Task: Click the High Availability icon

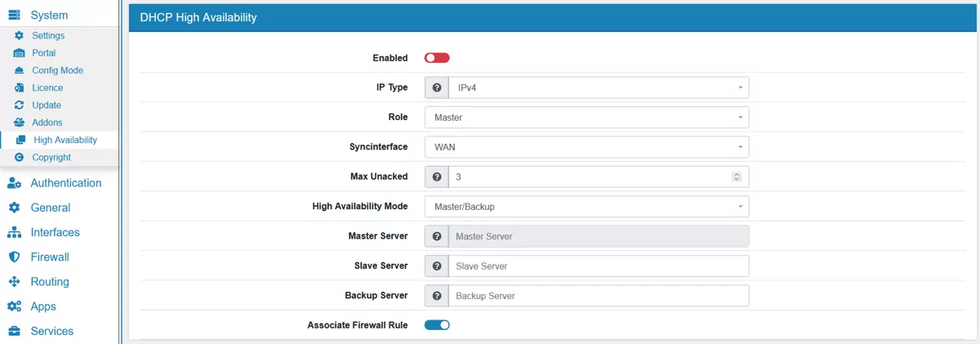Action: [21, 140]
